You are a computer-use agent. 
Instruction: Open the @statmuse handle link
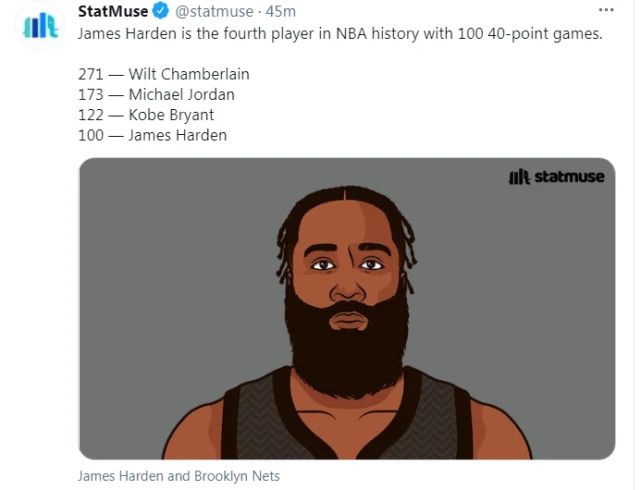[214, 11]
